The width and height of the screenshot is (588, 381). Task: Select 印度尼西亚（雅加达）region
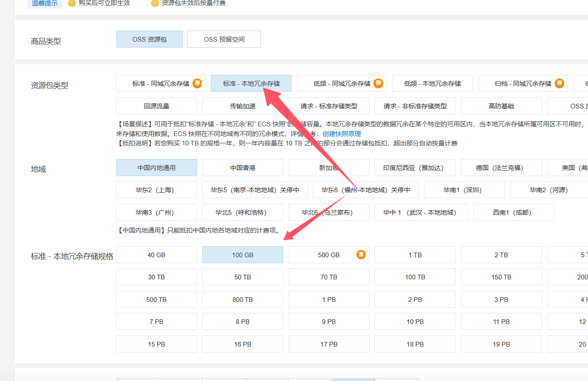point(415,168)
